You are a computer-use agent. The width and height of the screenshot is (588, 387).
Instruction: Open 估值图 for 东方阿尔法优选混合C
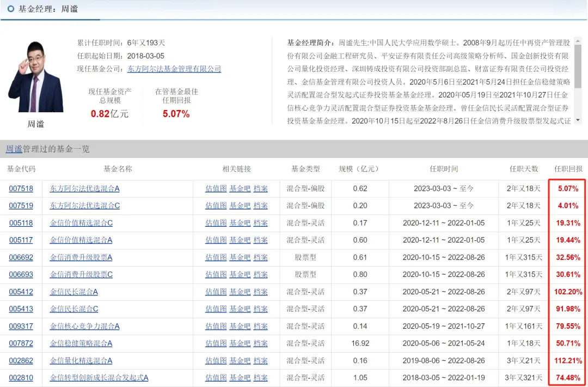[x=216, y=205]
